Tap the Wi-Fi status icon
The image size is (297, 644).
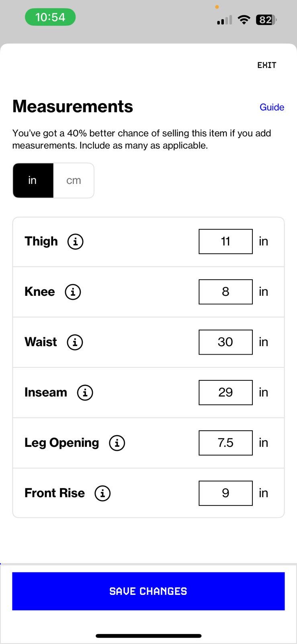click(x=244, y=20)
